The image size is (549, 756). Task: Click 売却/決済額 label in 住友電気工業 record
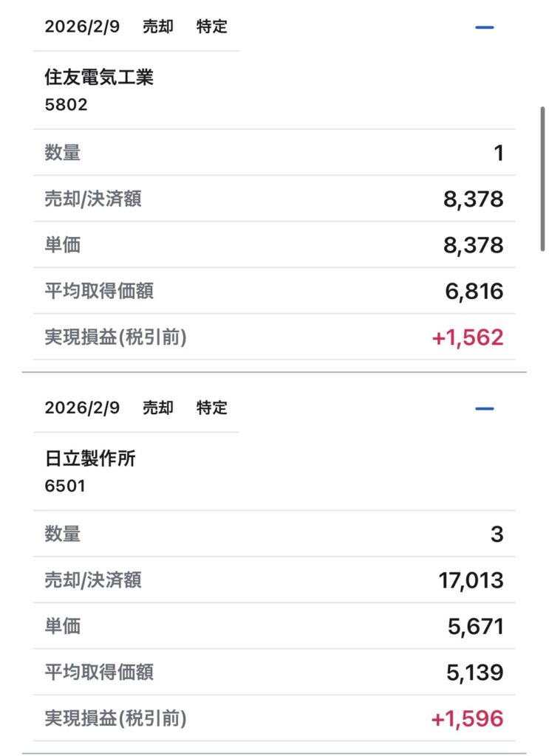coord(92,199)
